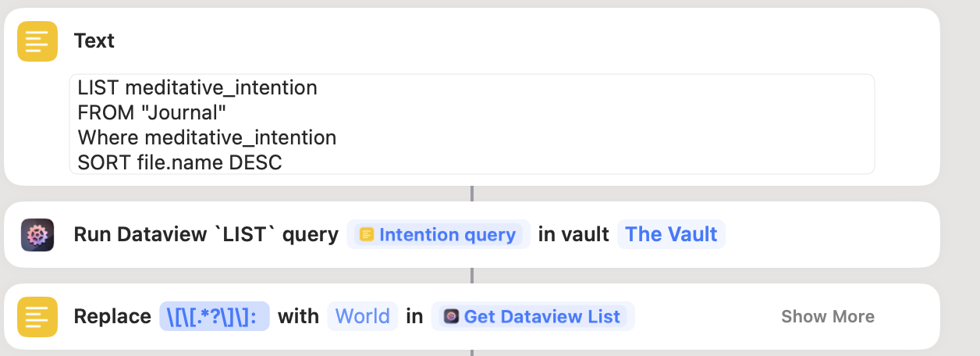Click the Obsidian gear icon on Dataview action
The height and width of the screenshot is (356, 980).
point(37,235)
